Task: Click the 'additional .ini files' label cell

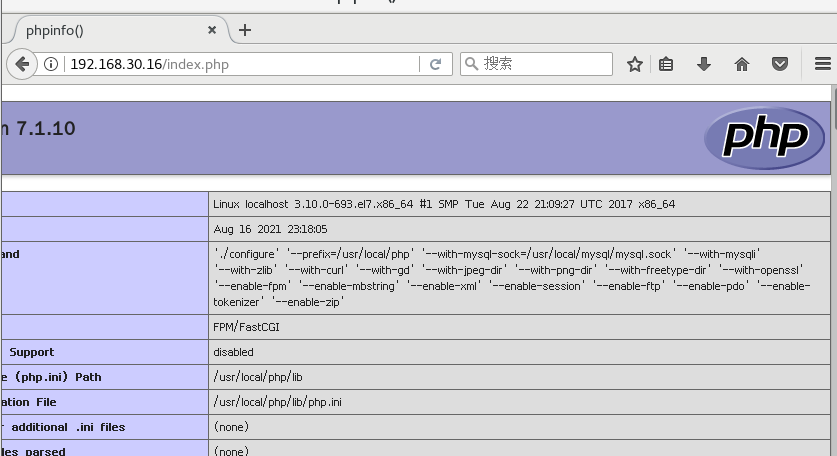Action: [x=105, y=427]
